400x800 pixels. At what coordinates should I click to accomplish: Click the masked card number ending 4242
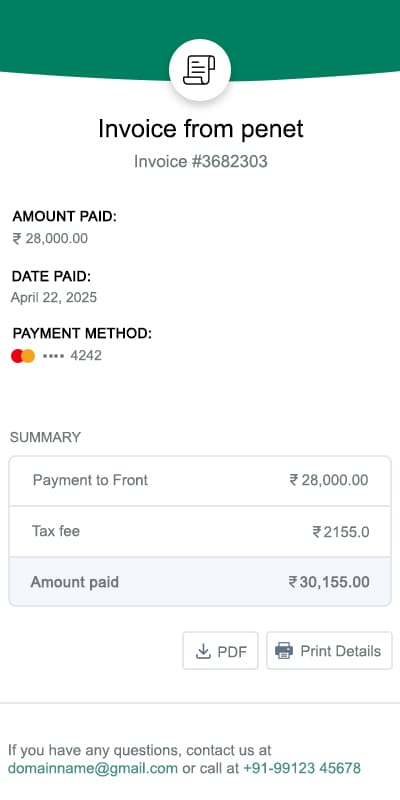(x=72, y=356)
